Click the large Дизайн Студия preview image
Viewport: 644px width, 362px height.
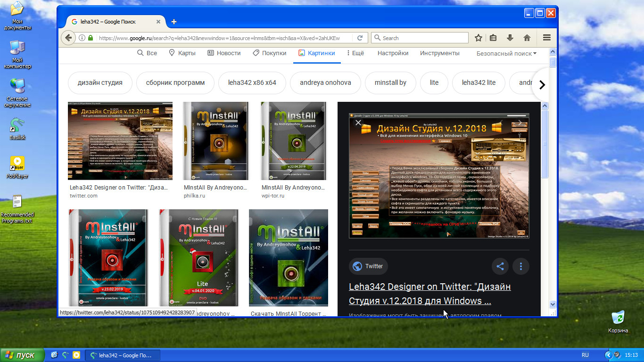point(439,176)
